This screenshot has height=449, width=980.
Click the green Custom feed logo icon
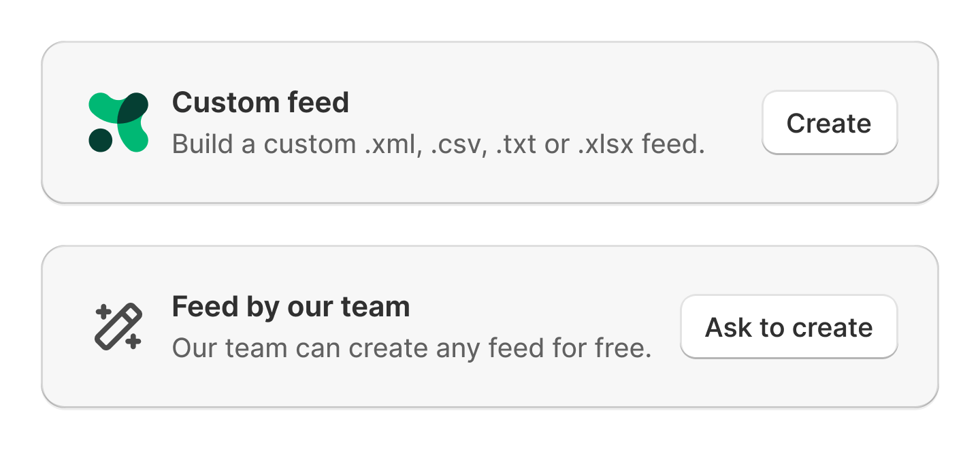click(x=119, y=122)
